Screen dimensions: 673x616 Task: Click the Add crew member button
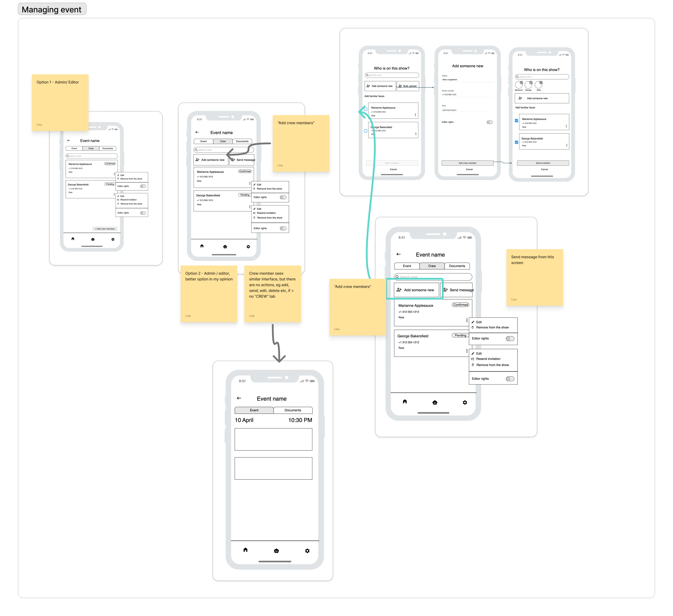point(467,163)
